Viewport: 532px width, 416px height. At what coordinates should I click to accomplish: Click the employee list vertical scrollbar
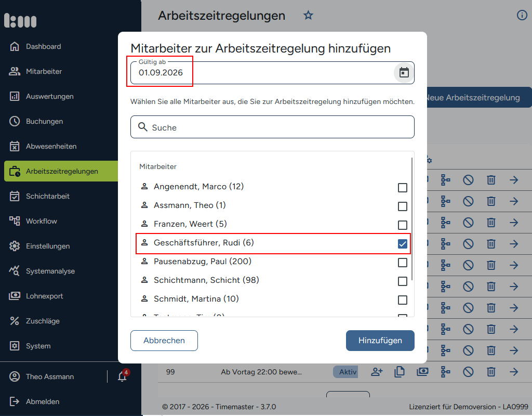click(412, 219)
